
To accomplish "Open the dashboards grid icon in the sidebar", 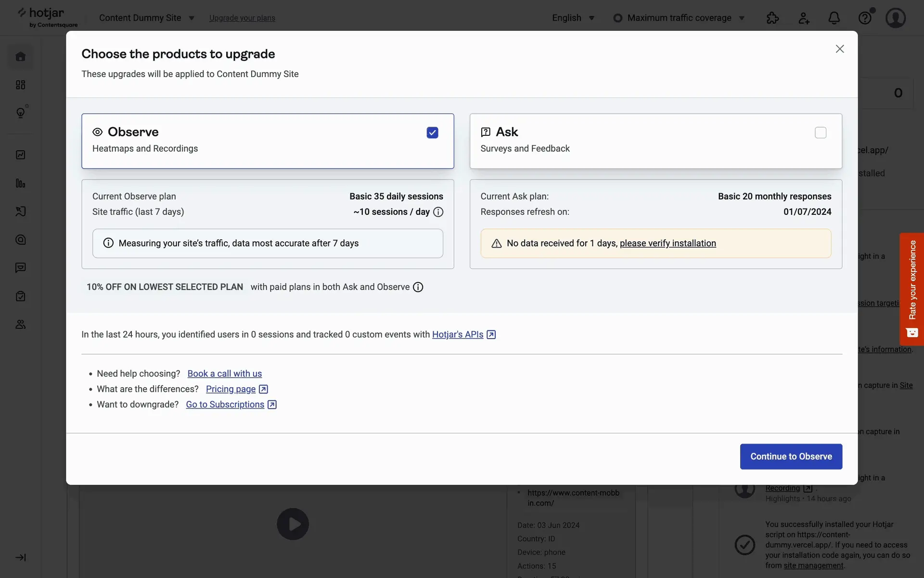I will pyautogui.click(x=20, y=85).
